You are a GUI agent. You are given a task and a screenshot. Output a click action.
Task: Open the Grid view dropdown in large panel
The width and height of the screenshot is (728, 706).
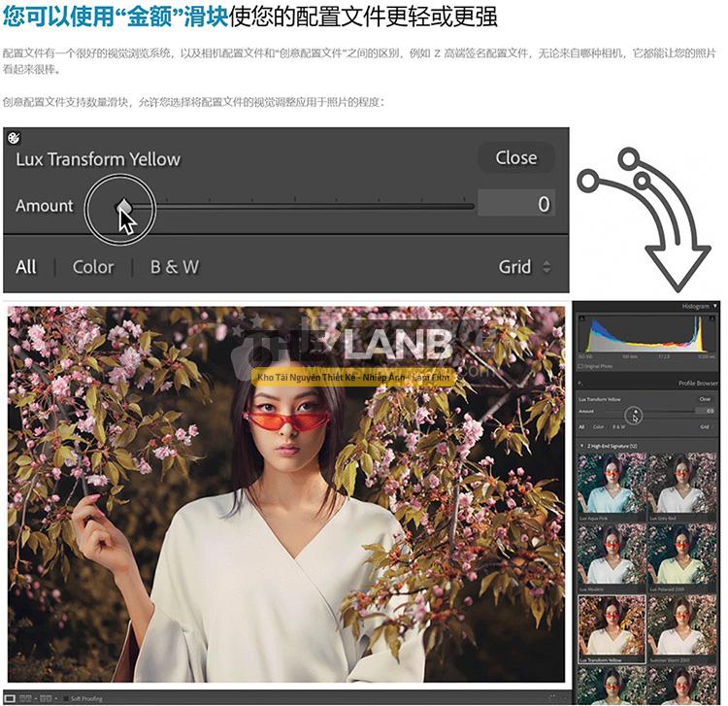tap(524, 267)
